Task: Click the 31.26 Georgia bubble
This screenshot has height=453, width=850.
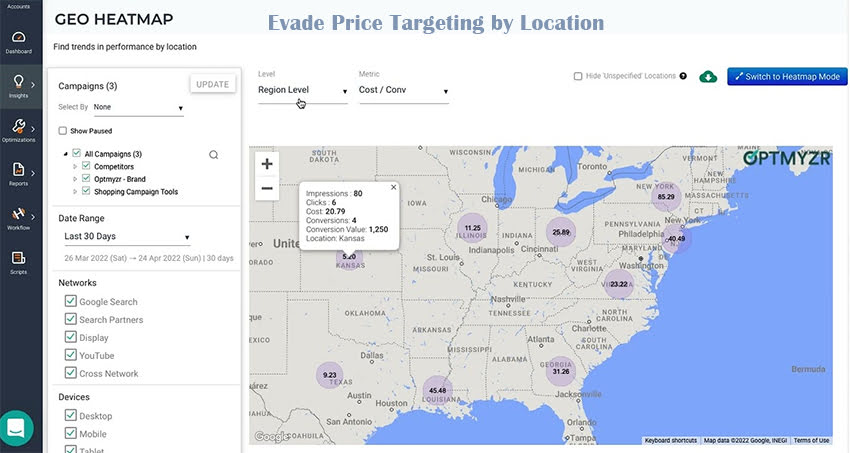Action: 561,371
